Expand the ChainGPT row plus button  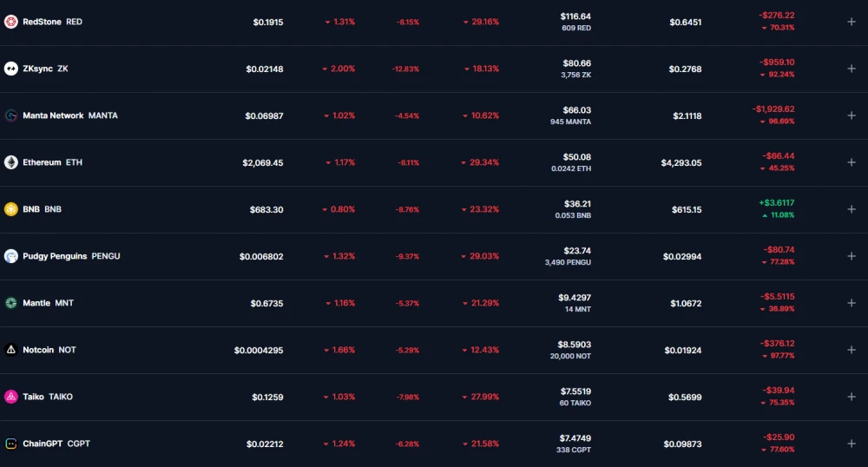(x=851, y=444)
